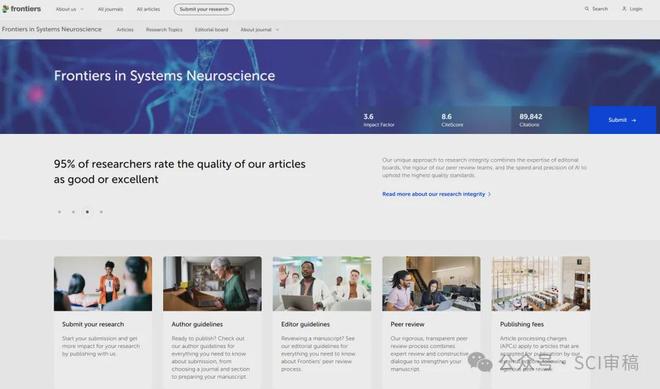Expand the About journal dropdown
The height and width of the screenshot is (389, 660).
tap(260, 30)
